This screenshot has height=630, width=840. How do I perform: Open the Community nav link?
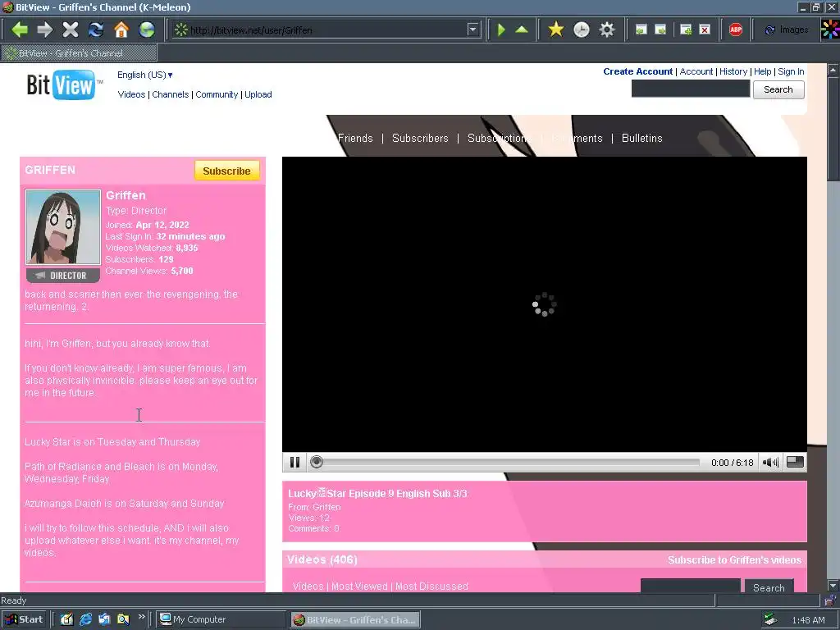217,94
